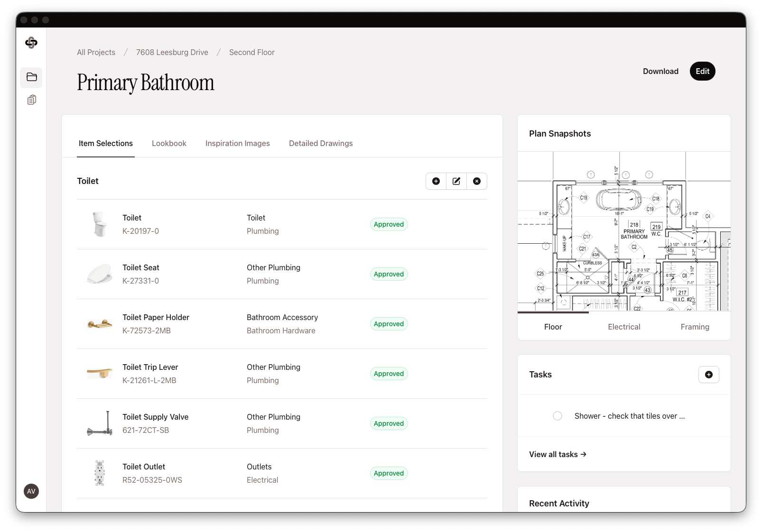Image resolution: width=762 pixels, height=532 pixels.
Task: Open the floor plan snapshot image
Action: (624, 231)
